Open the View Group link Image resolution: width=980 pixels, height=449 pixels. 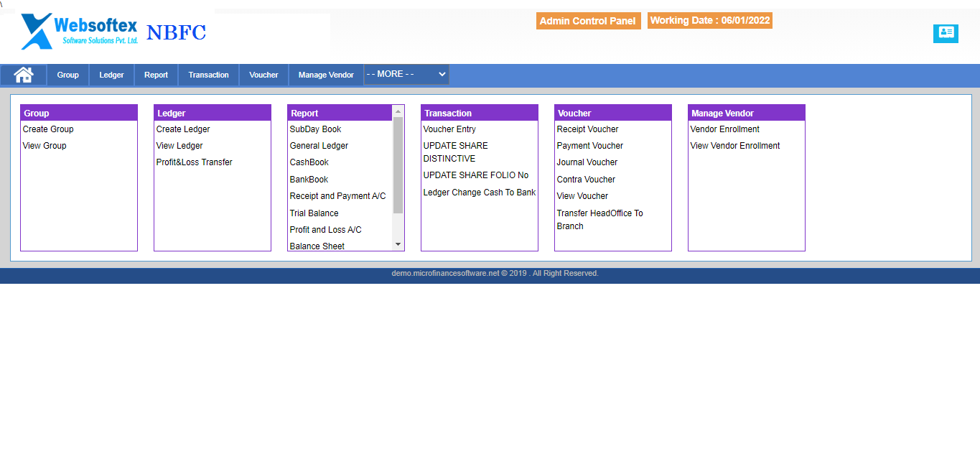pos(45,146)
